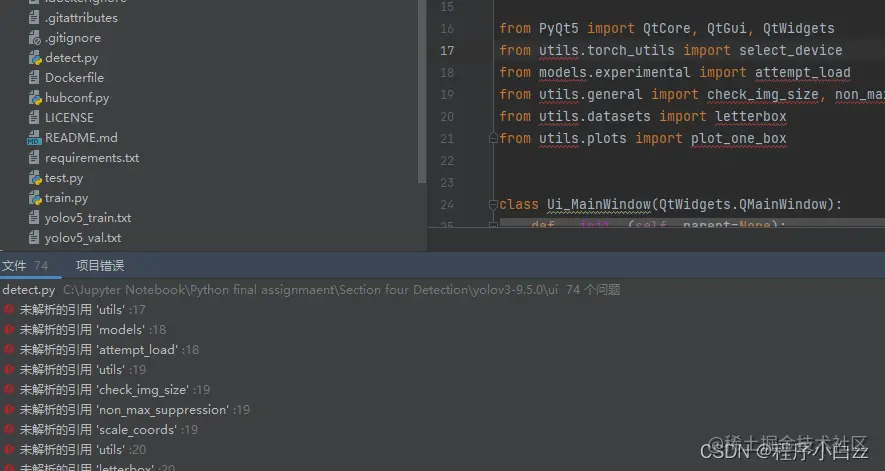Click the LICENSE file icon
The width and height of the screenshot is (885, 471).
pos(34,117)
